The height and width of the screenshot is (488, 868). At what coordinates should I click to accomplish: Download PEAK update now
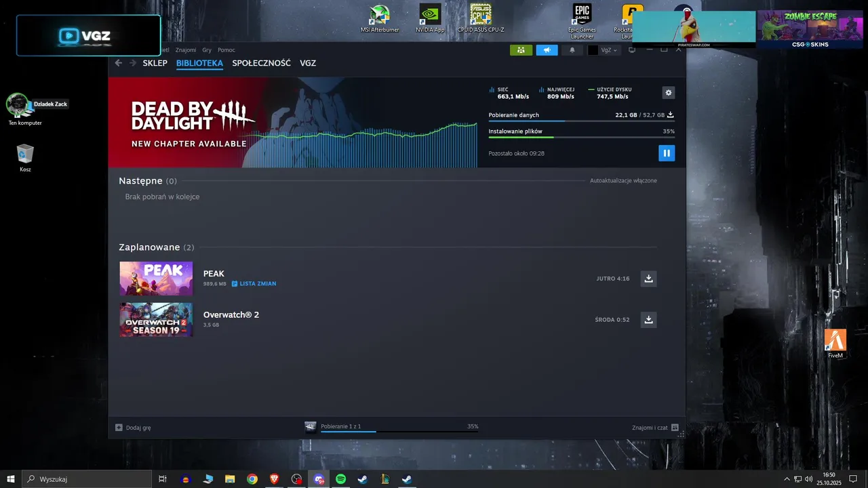tap(648, 279)
